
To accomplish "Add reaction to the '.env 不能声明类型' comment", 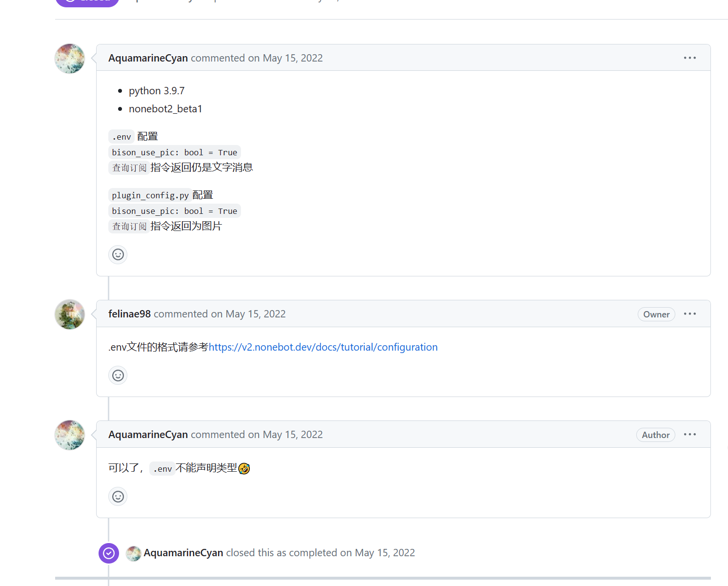I will pos(118,497).
